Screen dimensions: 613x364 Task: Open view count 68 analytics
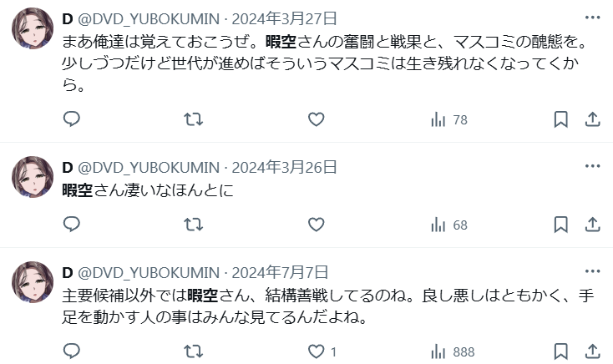pyautogui.click(x=448, y=225)
